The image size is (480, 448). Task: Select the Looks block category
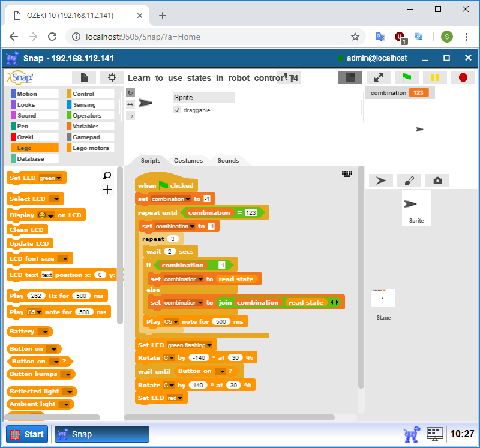point(35,105)
